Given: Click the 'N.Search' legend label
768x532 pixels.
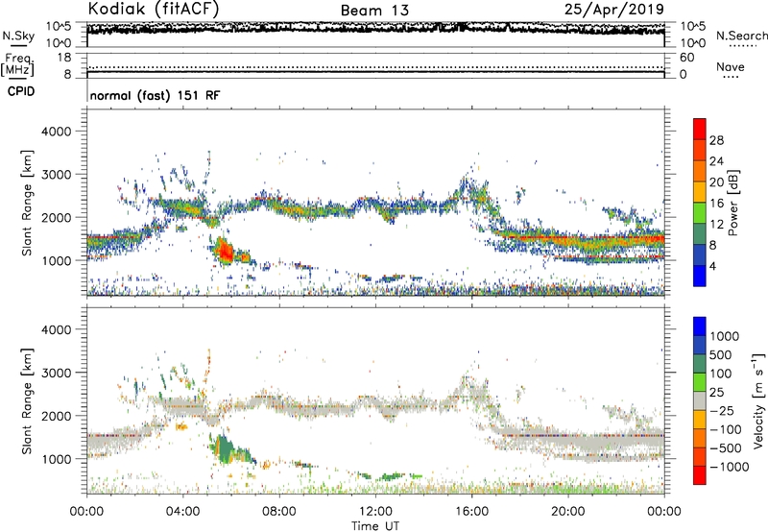Looking at the screenshot, I should click(x=741, y=36).
